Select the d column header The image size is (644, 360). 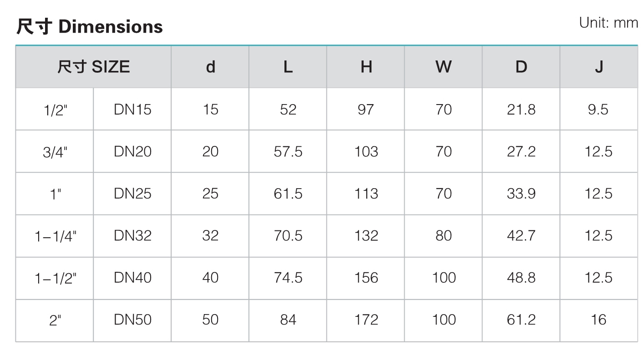(210, 67)
